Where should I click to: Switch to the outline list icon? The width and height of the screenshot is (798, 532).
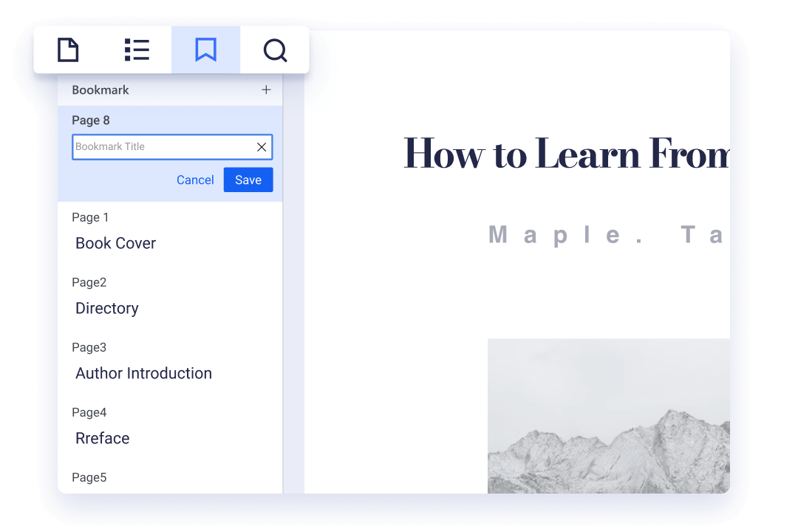[x=137, y=50]
